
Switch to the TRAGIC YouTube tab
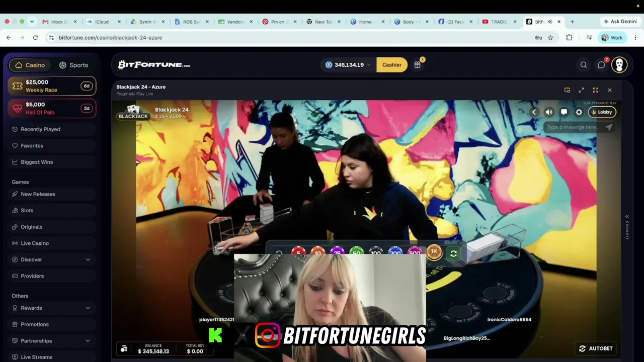(x=499, y=22)
